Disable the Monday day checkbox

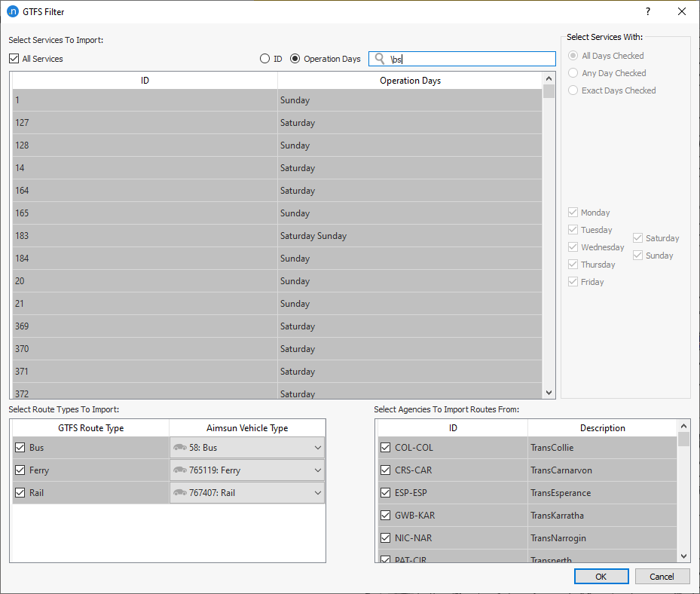tap(574, 213)
